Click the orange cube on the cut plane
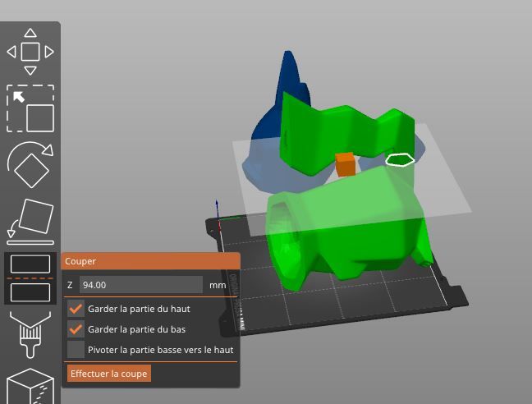The height and width of the screenshot is (404, 532). pos(346,164)
